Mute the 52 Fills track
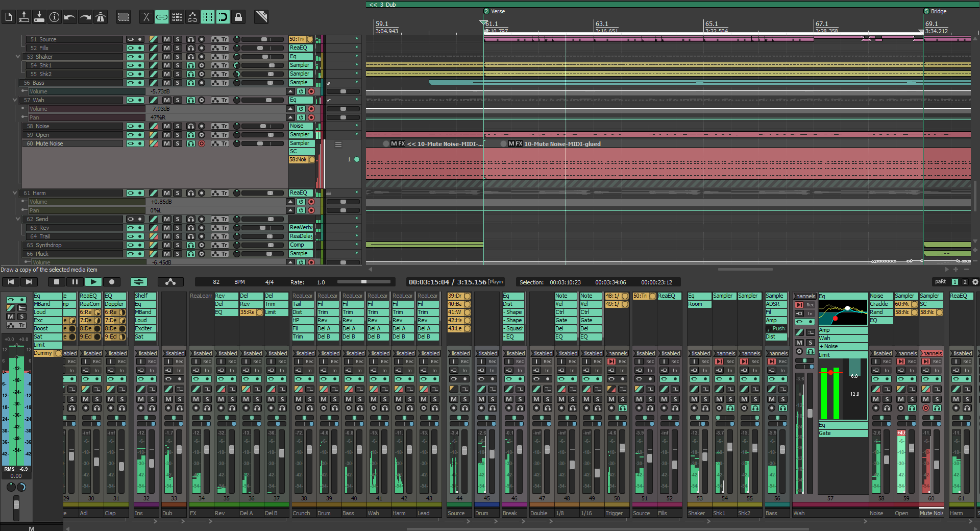This screenshot has width=980, height=531. pyautogui.click(x=166, y=48)
